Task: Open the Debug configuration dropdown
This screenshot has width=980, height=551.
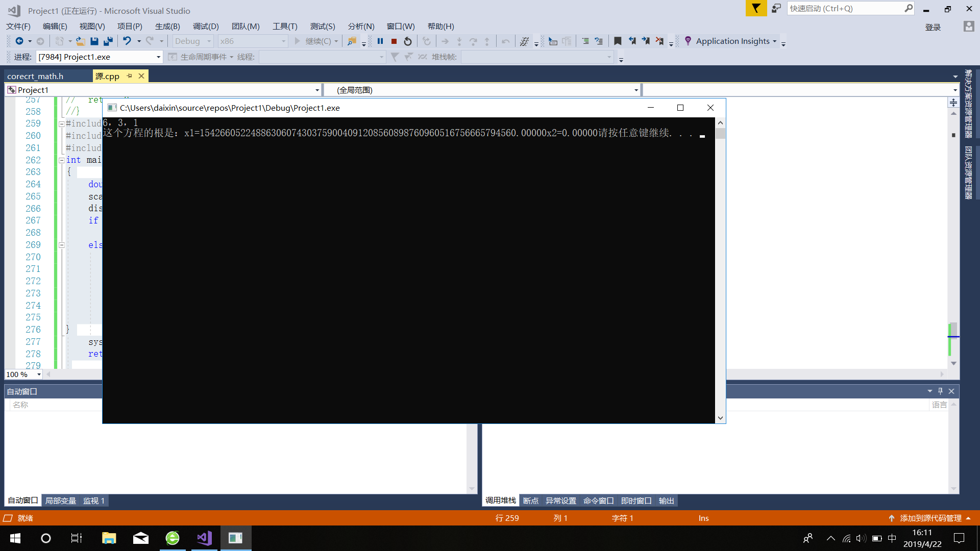Action: (x=193, y=41)
